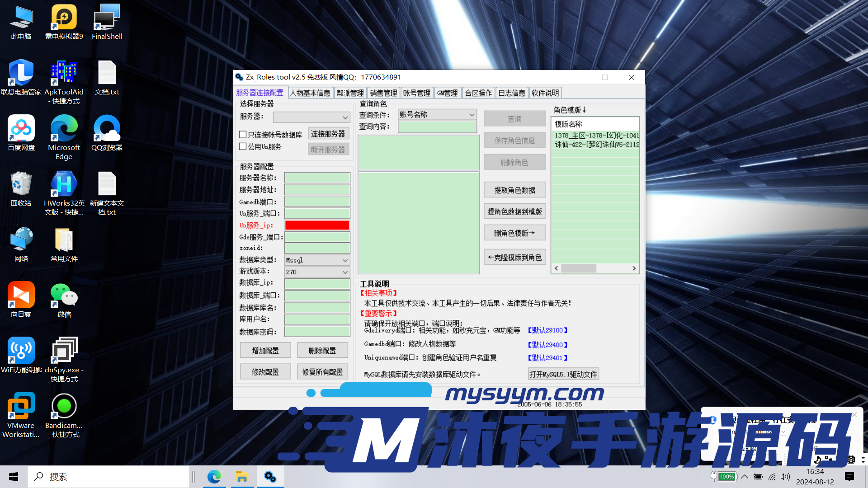Image resolution: width=868 pixels, height=488 pixels.
Task: Click the 提取角色数据 button
Action: click(514, 190)
